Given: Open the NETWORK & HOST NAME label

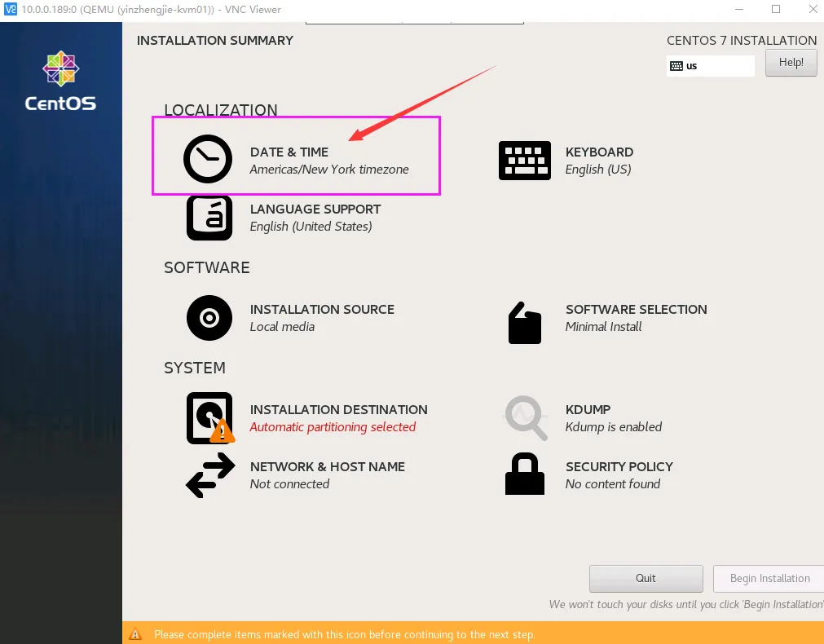Looking at the screenshot, I should tap(328, 467).
